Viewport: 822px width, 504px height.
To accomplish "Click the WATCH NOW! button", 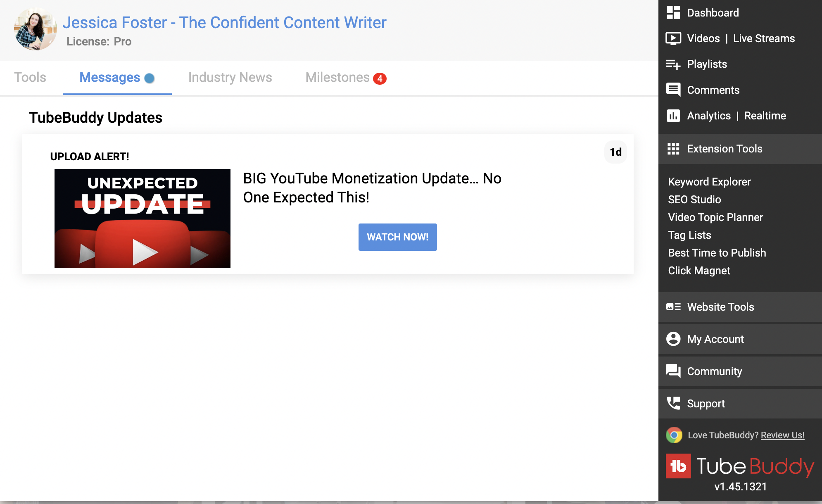I will (x=397, y=237).
